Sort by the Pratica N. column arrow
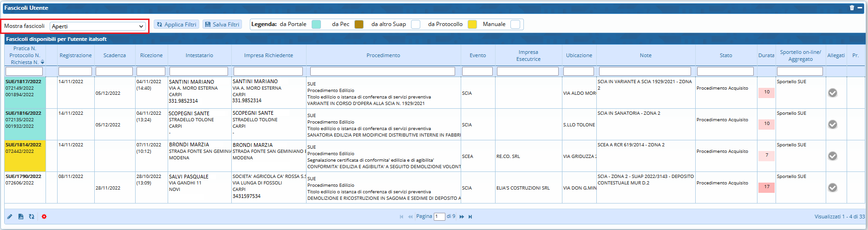Screen dimensions: 868x230 pos(43,62)
